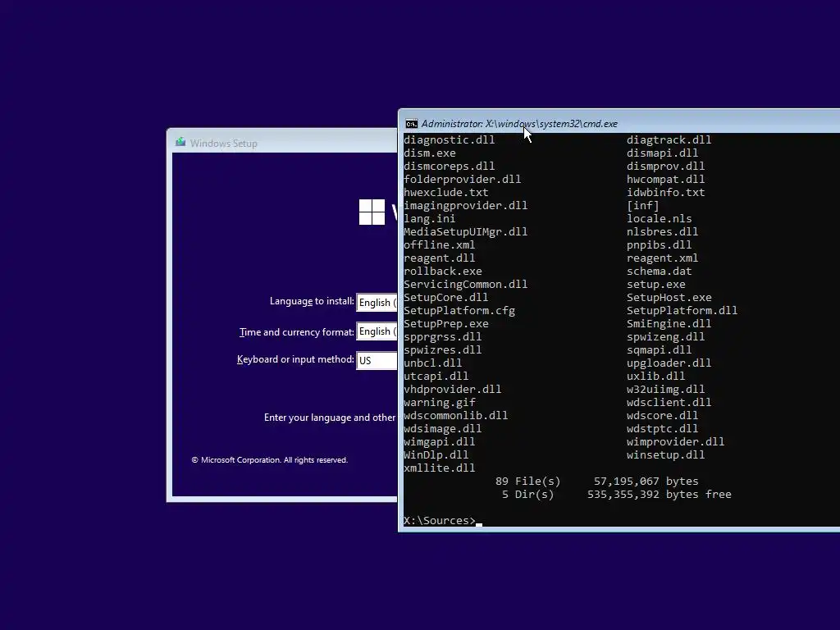Screen dimensions: 840x630
Task: Click folderprovider.dll file name
Action: (x=463, y=180)
